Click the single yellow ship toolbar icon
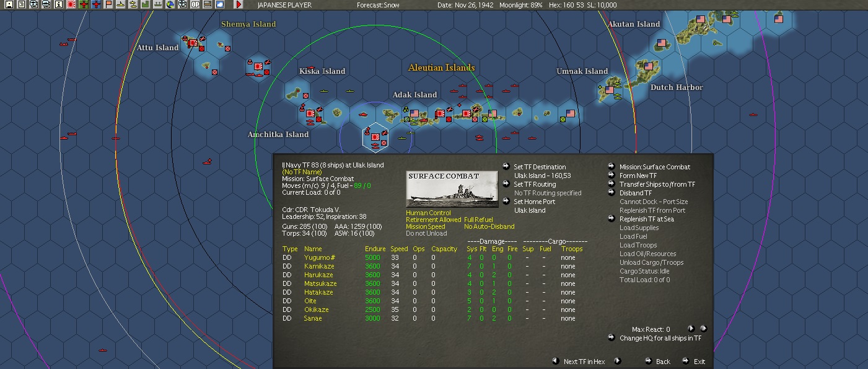868x369 pixels. [121, 4]
